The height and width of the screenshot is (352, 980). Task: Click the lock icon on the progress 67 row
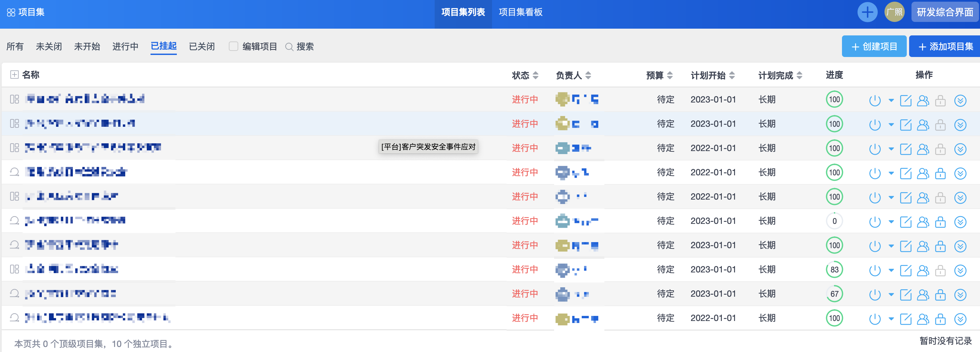[941, 295]
